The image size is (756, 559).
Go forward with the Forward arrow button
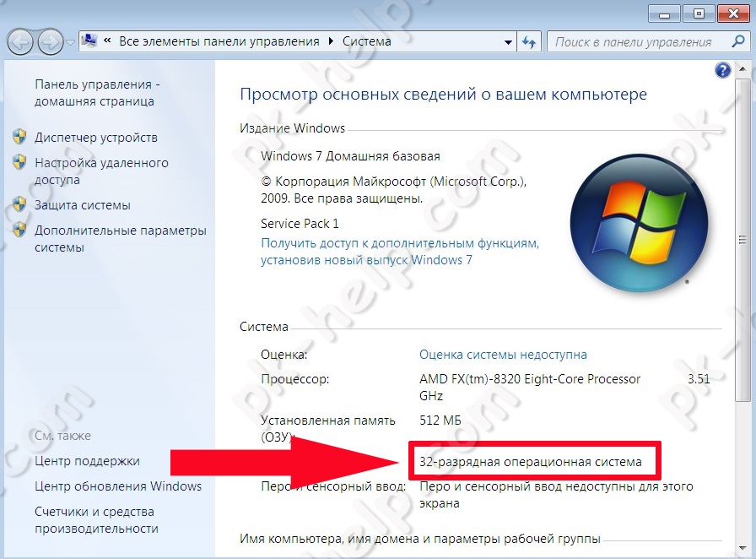[50, 42]
